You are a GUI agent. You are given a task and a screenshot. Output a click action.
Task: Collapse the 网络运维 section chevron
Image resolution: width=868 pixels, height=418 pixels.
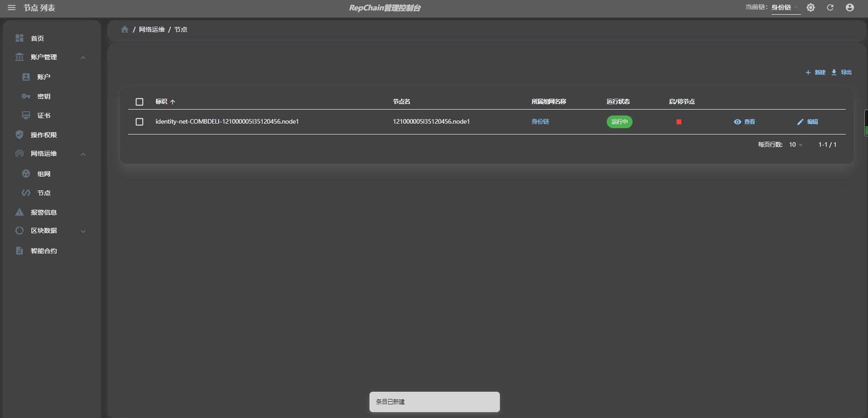tap(83, 154)
